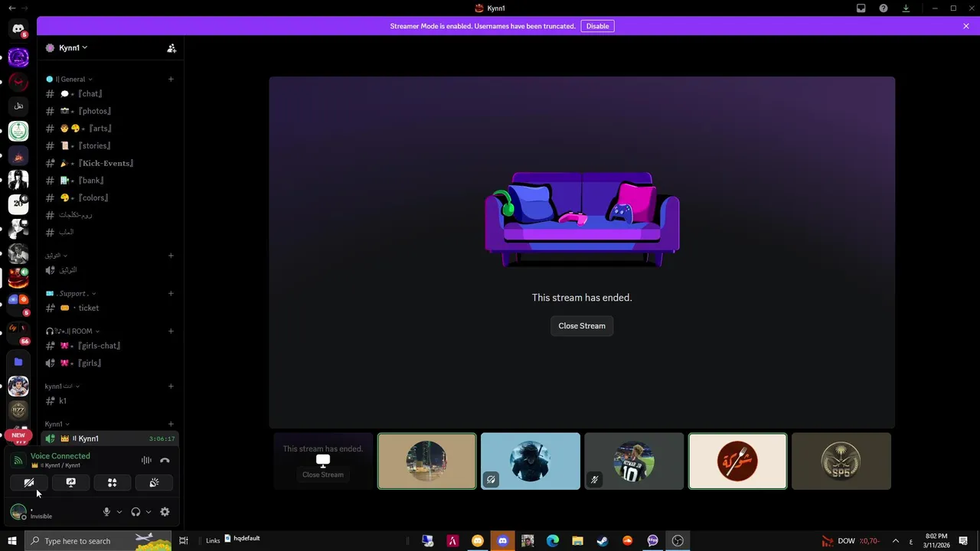The width and height of the screenshot is (980, 551).
Task: Open the 『bank』 channel
Action: coord(109,181)
